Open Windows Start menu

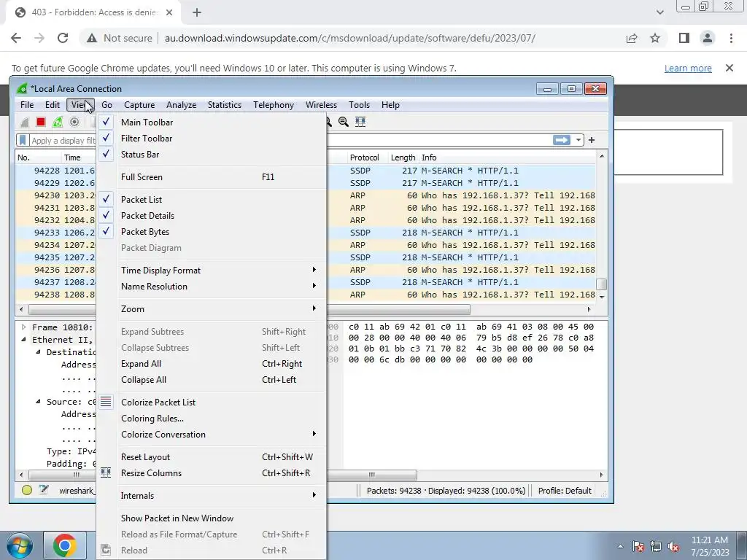pyautogui.click(x=19, y=545)
